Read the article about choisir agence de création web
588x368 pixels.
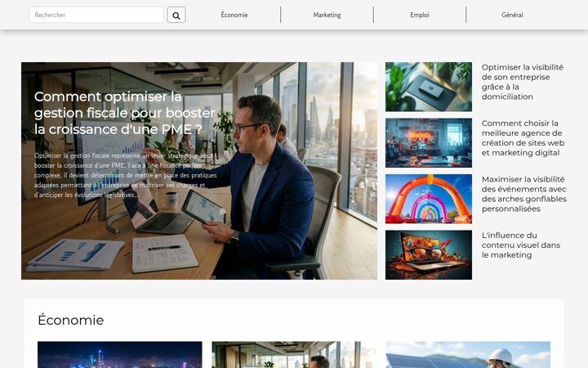[523, 138]
